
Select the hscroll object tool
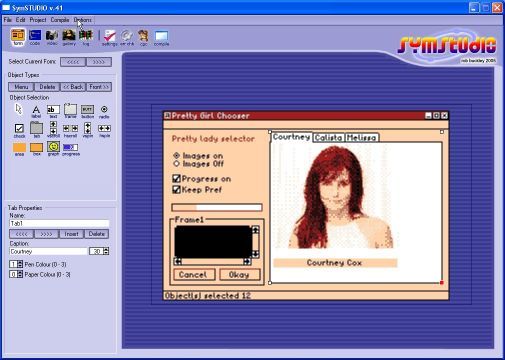point(70,130)
